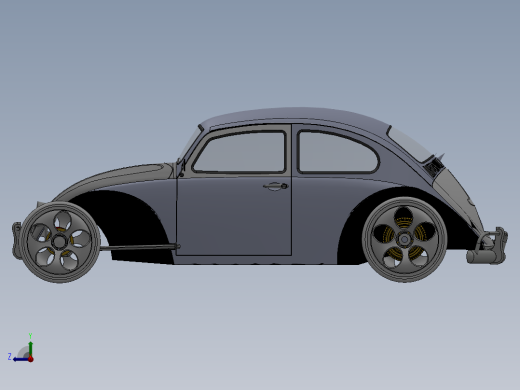520x390 pixels.
Task: Select the center hub of the front wheel
Action: 59,242
